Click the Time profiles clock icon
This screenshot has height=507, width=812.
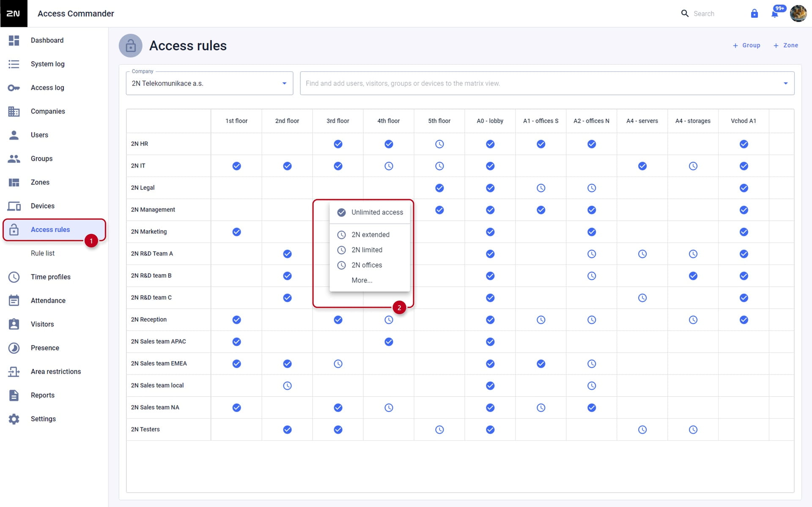pyautogui.click(x=14, y=277)
